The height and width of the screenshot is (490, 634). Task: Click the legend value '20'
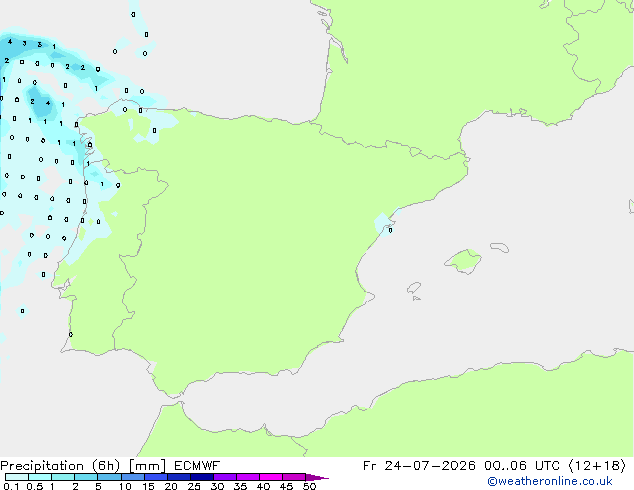point(171,486)
